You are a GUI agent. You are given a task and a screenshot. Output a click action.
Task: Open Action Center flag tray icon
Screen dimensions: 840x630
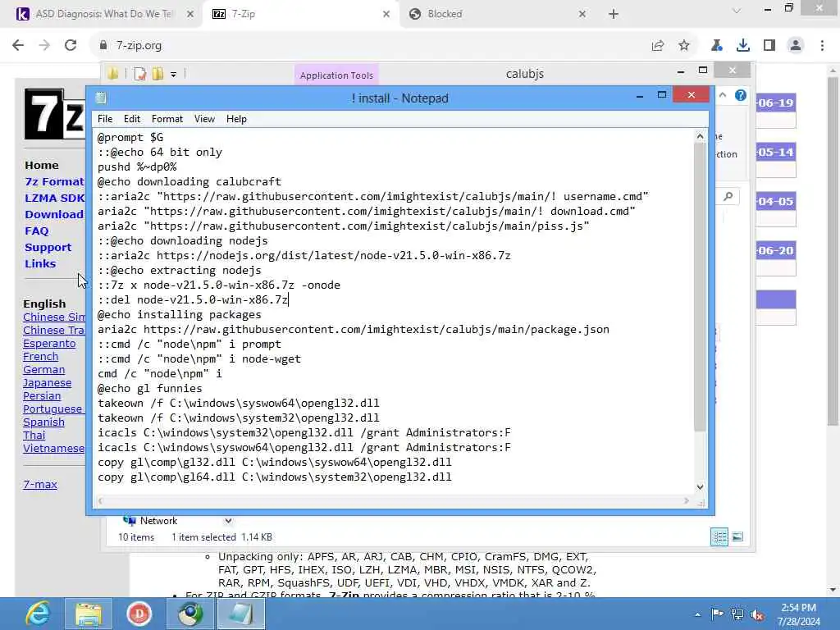pyautogui.click(x=717, y=614)
